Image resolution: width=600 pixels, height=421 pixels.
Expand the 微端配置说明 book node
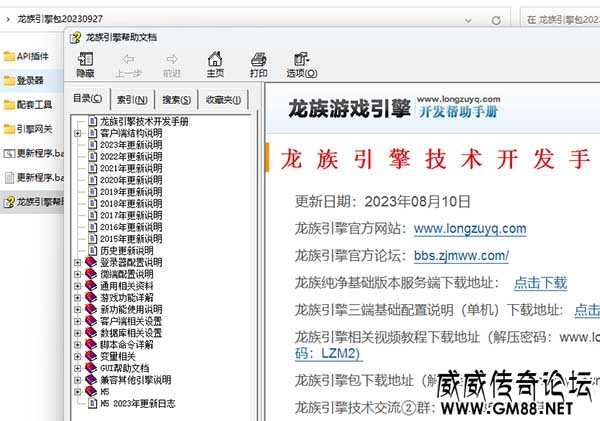78,274
